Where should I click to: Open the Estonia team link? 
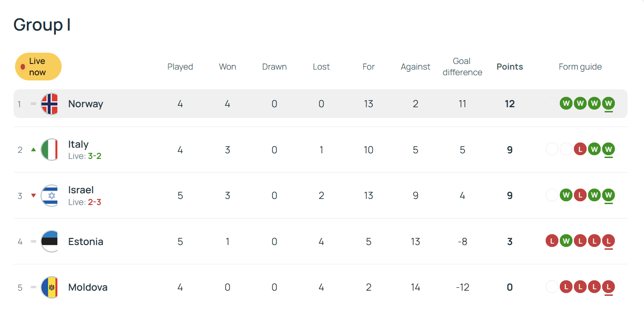coord(86,242)
